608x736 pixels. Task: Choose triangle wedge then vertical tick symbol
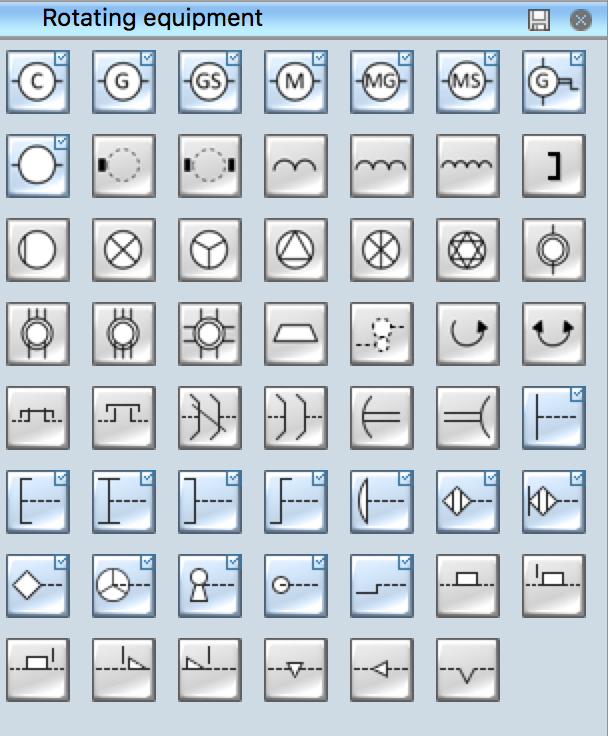(210, 670)
